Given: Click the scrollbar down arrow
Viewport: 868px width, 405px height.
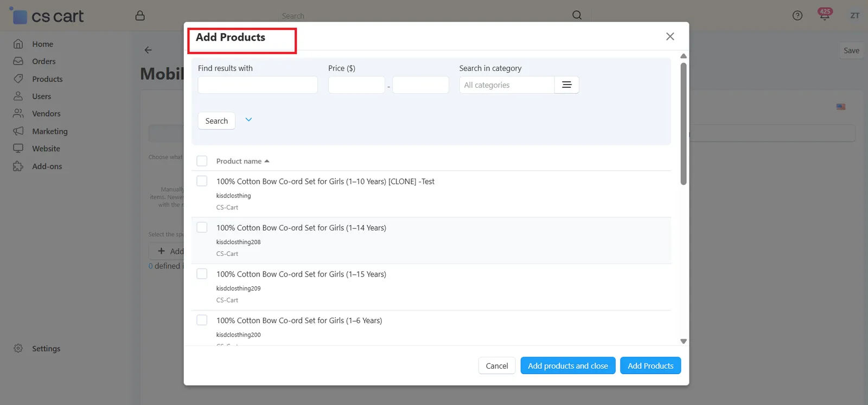Looking at the screenshot, I should pos(684,341).
